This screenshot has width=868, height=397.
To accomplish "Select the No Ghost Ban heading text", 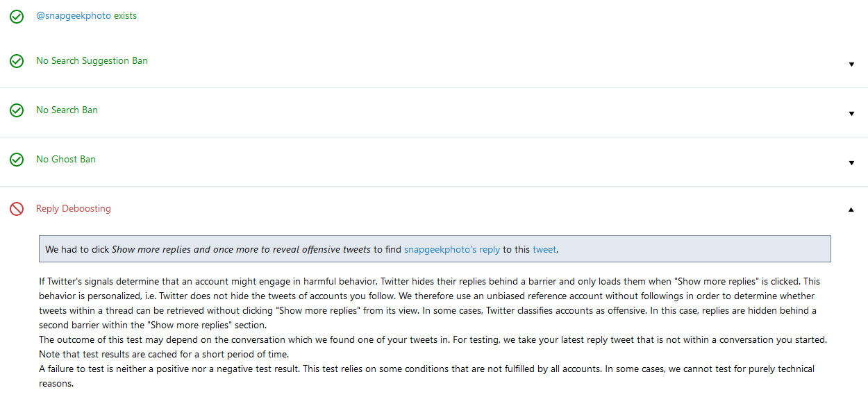I will [x=66, y=160].
